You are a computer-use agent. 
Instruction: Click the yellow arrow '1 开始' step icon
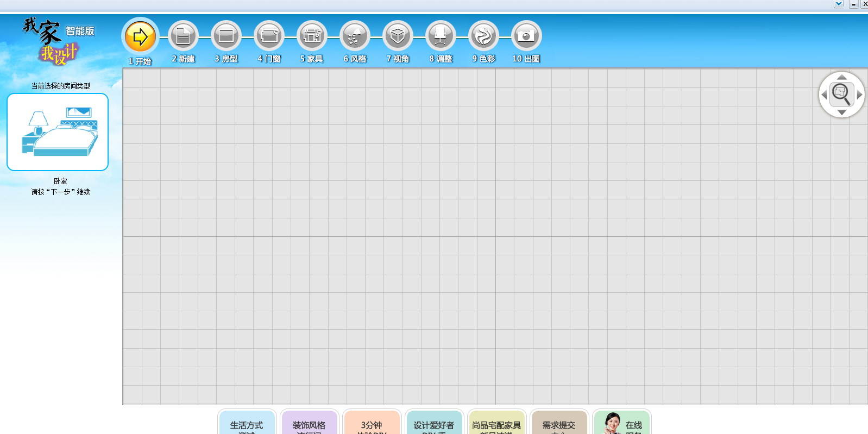(140, 37)
